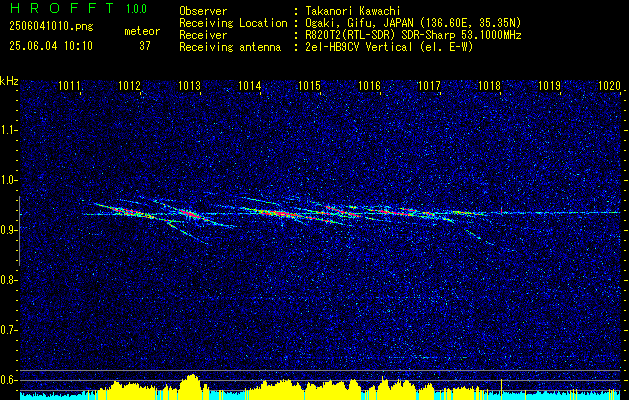This screenshot has width=629, height=400.
Task: Click the HROFFT program title
Action: click(61, 8)
